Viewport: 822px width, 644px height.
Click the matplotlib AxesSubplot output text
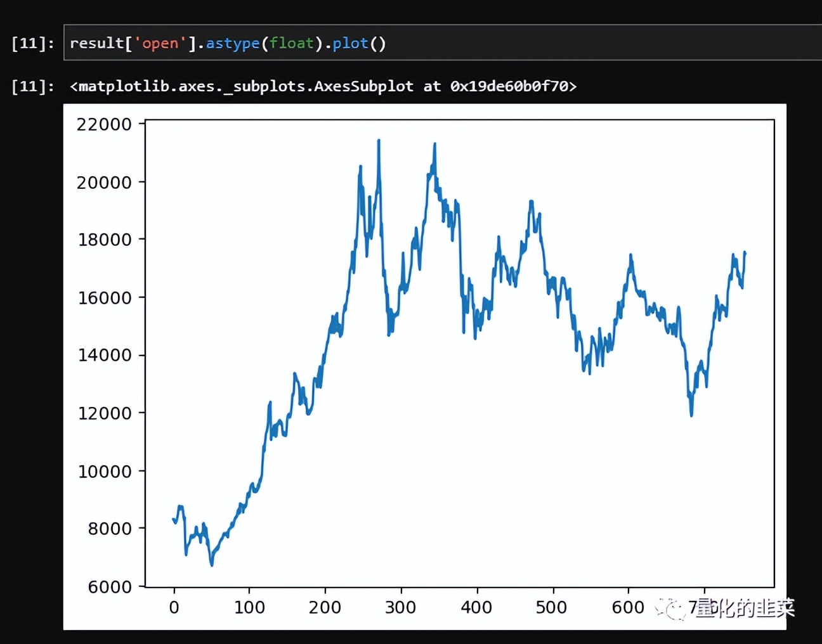[323, 86]
